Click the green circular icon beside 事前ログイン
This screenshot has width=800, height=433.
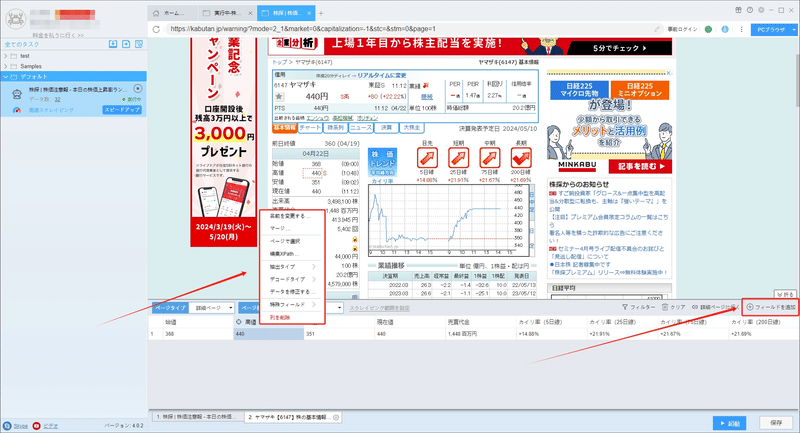pyautogui.click(x=708, y=29)
